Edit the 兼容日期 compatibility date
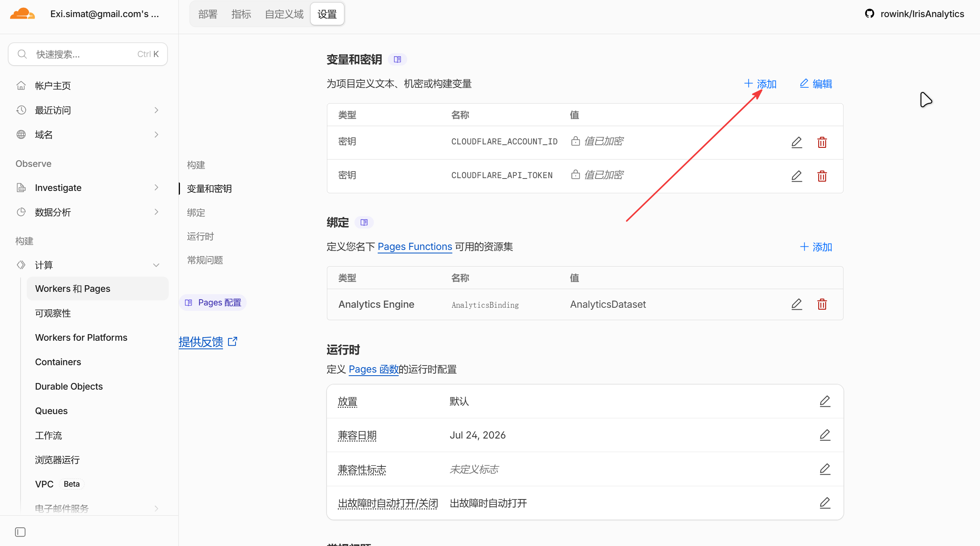The height and width of the screenshot is (546, 980). (825, 435)
